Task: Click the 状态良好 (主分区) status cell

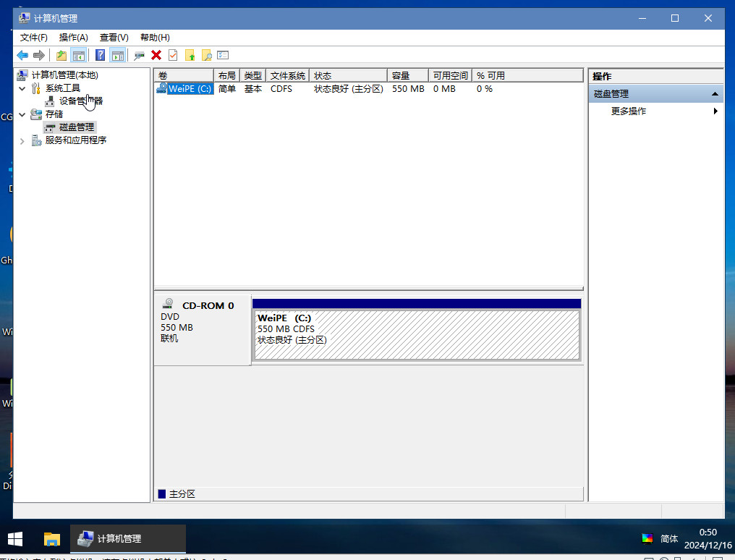Action: (348, 88)
